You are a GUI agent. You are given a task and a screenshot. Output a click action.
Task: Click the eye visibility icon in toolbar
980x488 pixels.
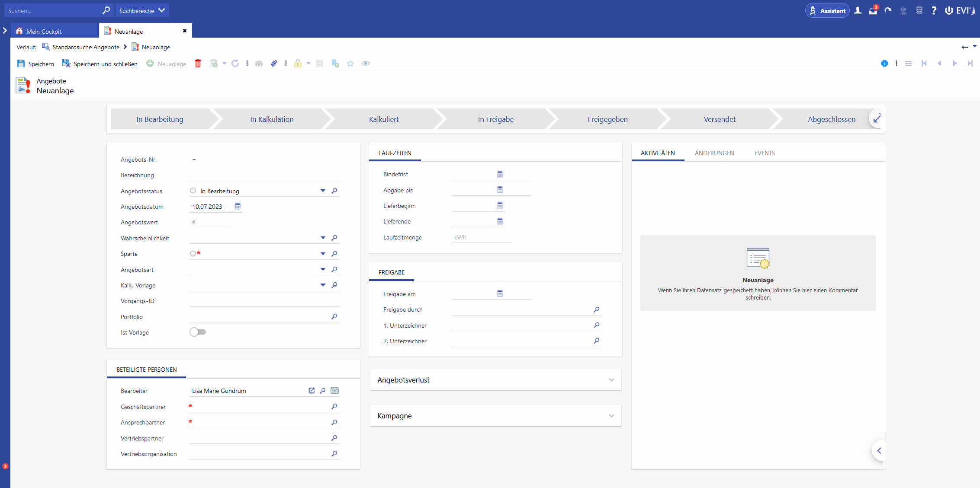point(366,64)
